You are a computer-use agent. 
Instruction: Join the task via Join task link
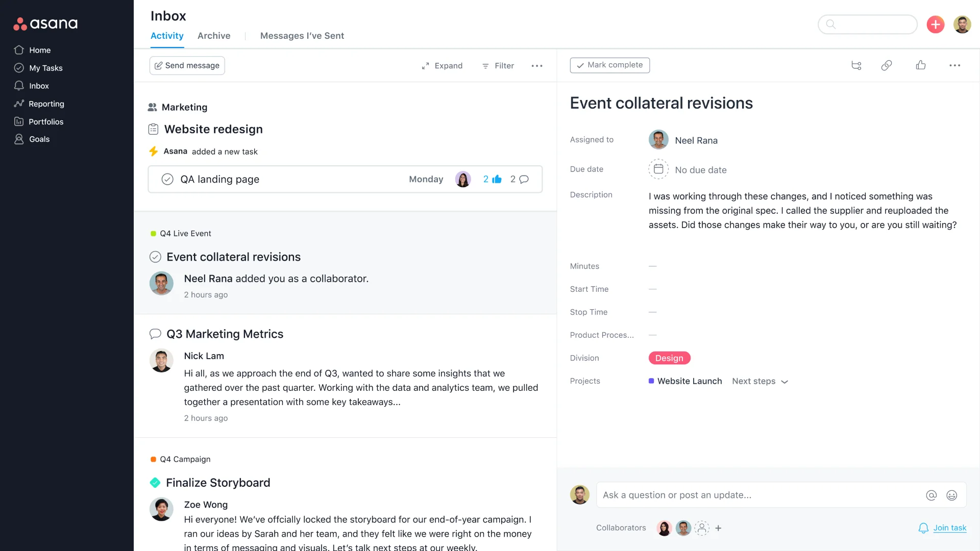[x=948, y=528]
